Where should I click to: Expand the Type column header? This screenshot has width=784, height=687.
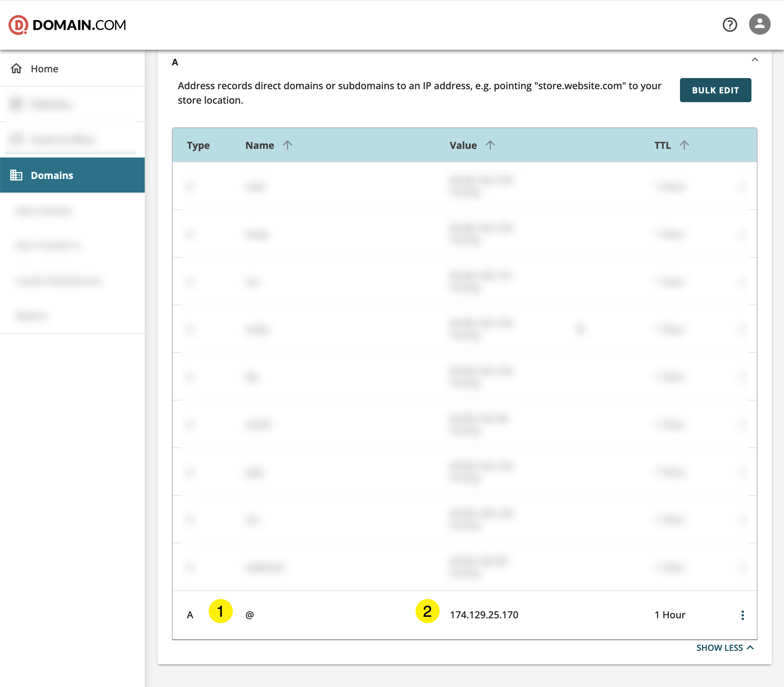click(x=198, y=145)
